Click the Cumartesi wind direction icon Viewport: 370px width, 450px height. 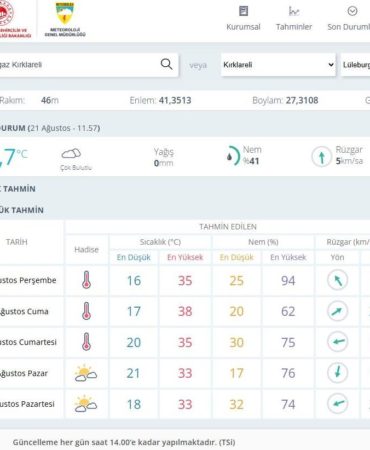(338, 342)
